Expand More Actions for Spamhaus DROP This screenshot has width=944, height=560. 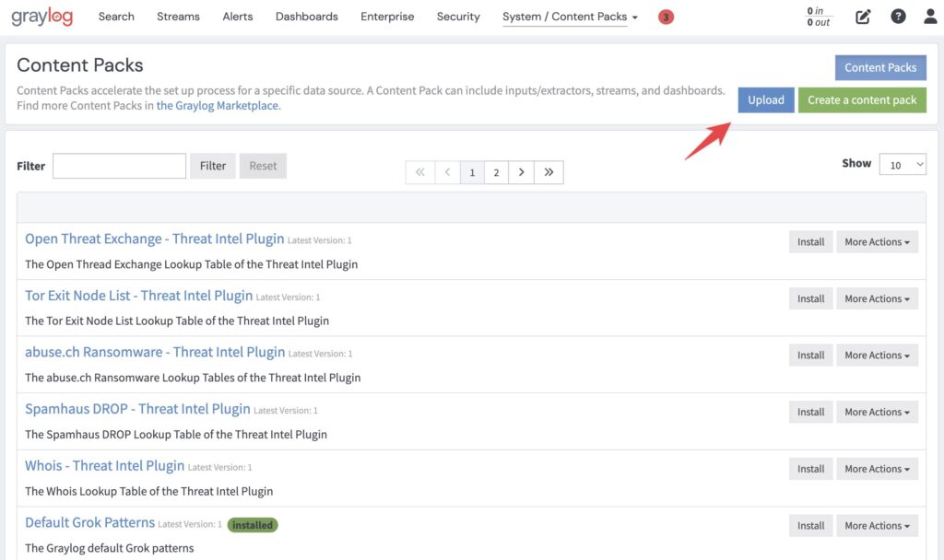pos(877,412)
